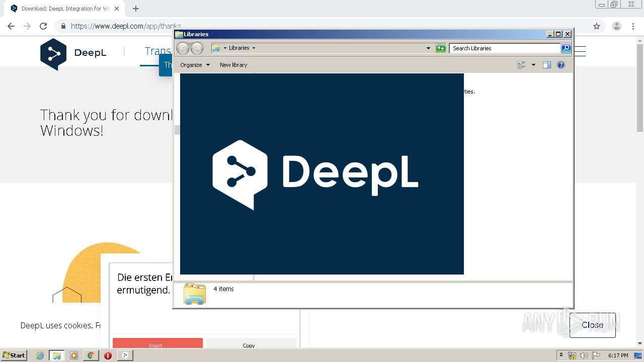This screenshot has height=362, width=644.
Task: Click the red Insert button
Action: pyautogui.click(x=157, y=343)
